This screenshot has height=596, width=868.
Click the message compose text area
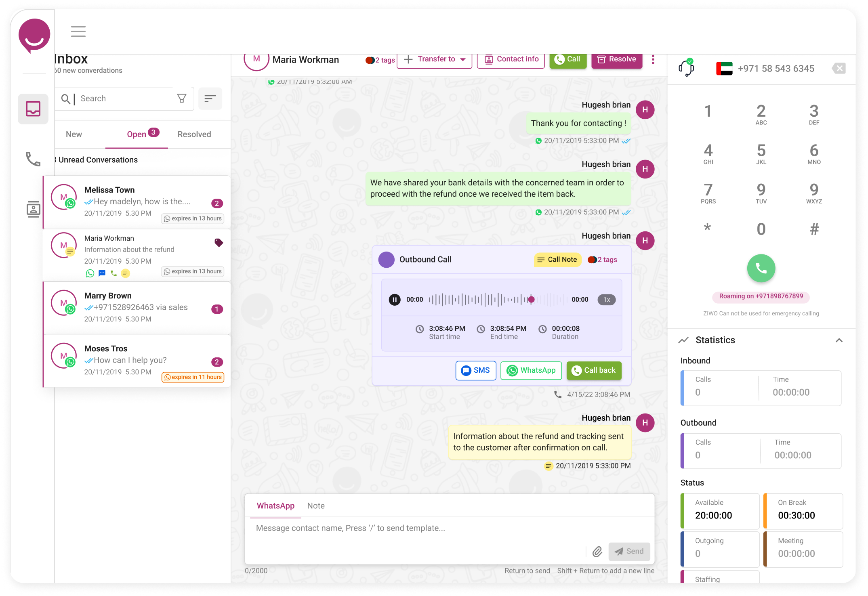point(449,528)
